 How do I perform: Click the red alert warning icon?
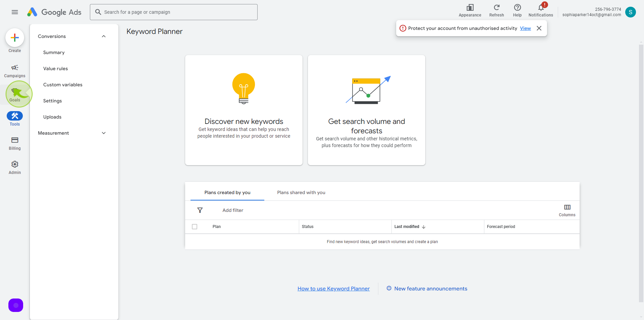403,28
